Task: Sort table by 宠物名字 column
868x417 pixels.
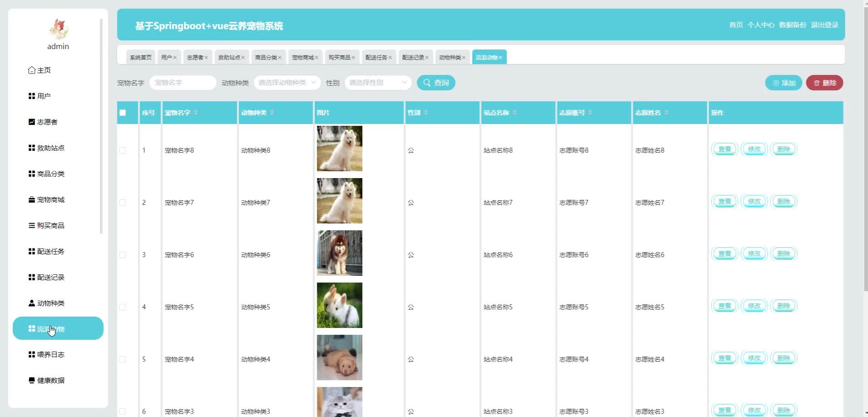Action: coord(196,113)
